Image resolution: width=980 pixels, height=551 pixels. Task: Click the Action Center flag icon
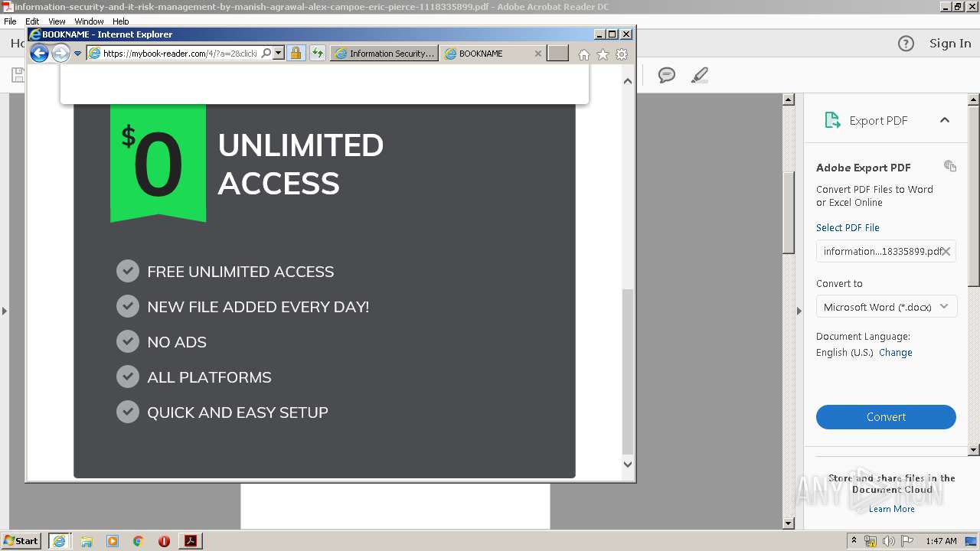click(x=906, y=541)
